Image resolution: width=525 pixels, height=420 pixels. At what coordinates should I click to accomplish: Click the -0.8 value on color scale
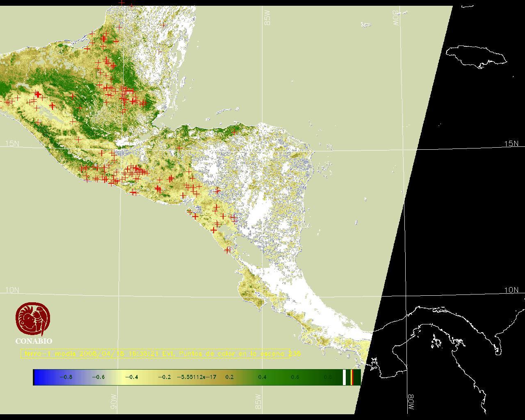(x=66, y=377)
